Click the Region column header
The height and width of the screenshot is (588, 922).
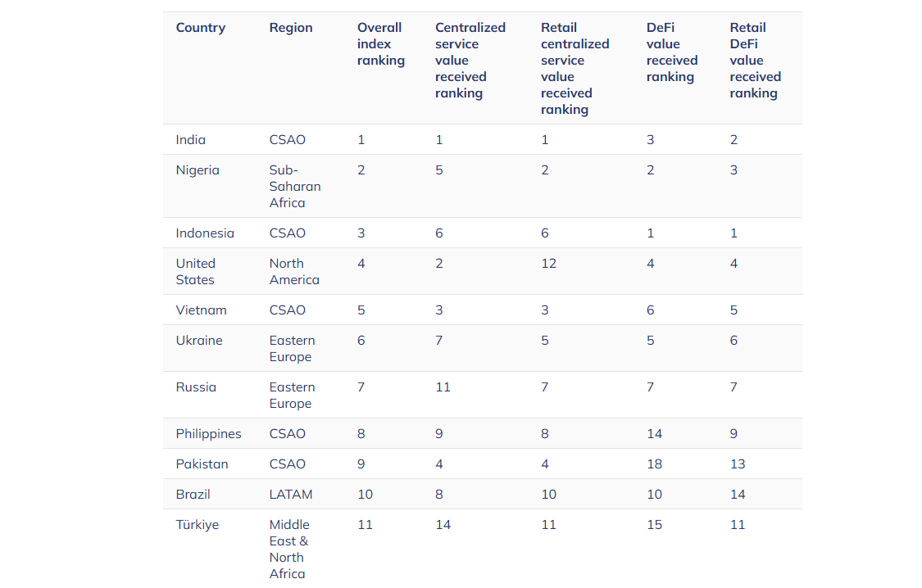tap(291, 28)
